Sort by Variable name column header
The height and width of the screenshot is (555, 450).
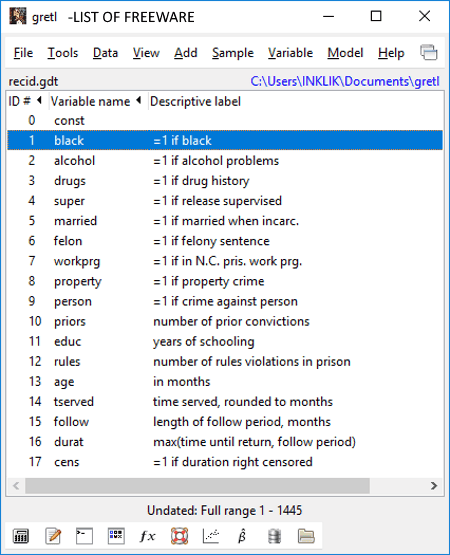click(x=97, y=102)
